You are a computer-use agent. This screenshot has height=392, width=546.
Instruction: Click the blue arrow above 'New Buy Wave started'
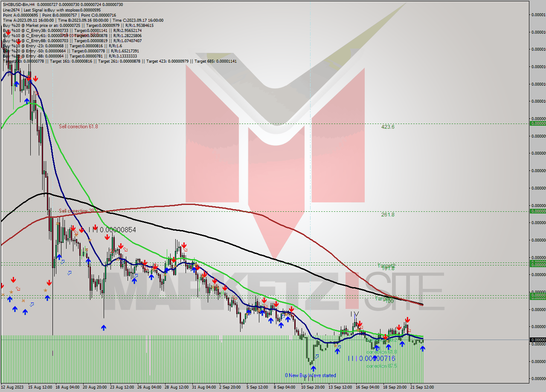(x=314, y=368)
